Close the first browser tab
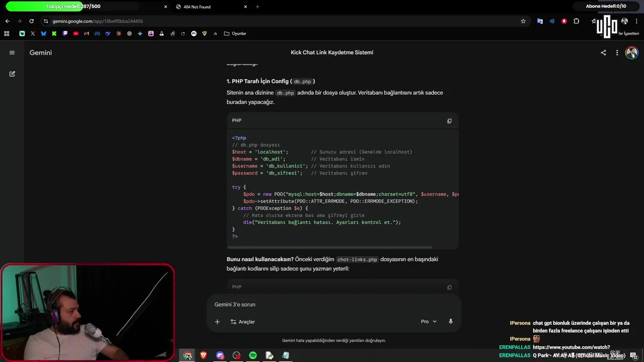The image size is (644, 362). (x=166, y=7)
